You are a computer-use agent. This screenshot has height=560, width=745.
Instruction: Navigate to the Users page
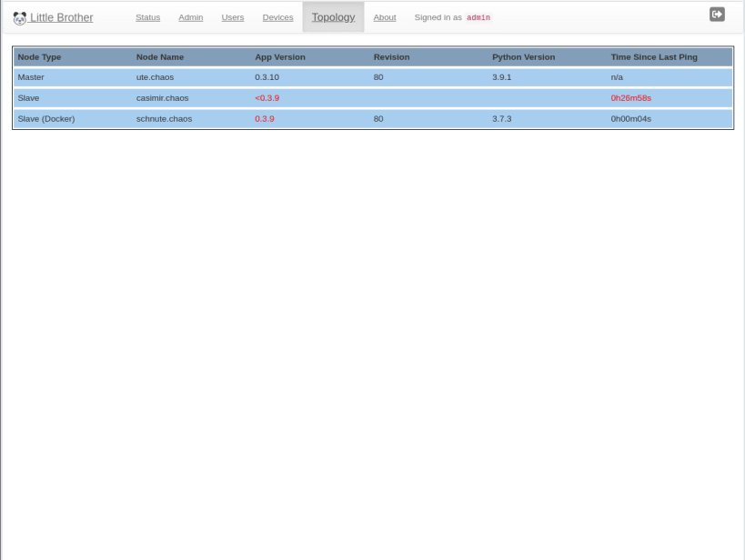[x=233, y=17]
